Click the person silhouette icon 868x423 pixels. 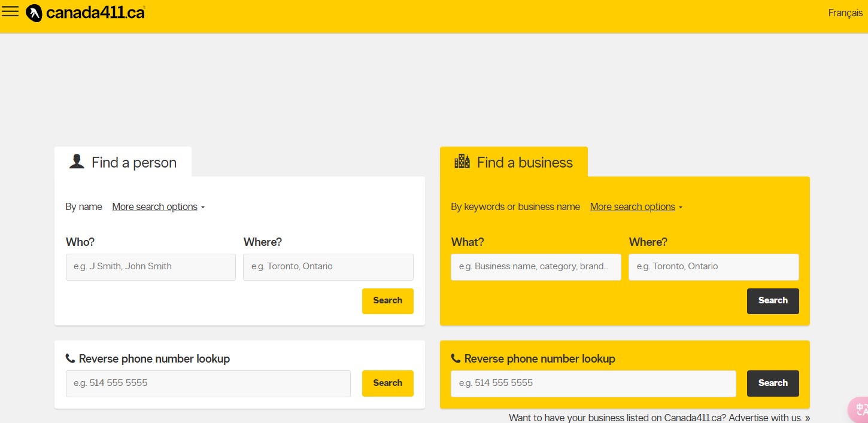(77, 162)
